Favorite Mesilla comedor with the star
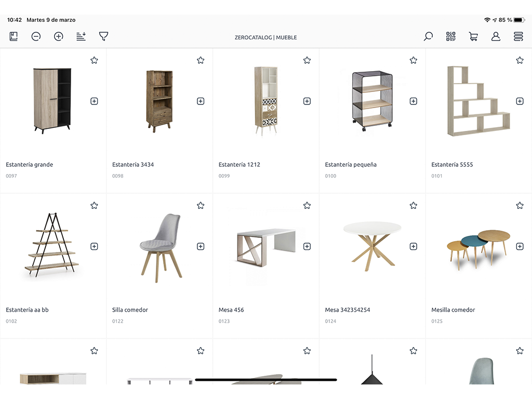 tap(520, 206)
